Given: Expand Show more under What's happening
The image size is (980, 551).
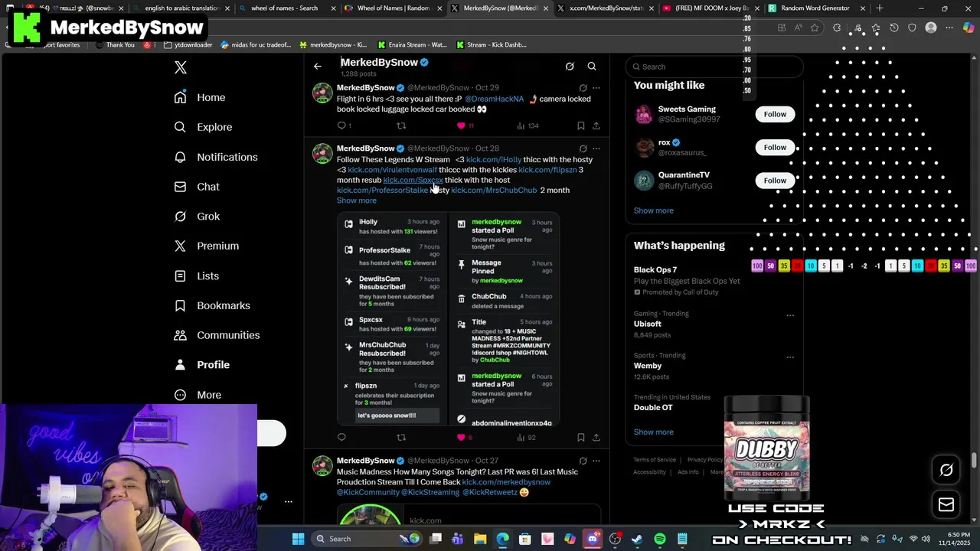Looking at the screenshot, I should [654, 432].
